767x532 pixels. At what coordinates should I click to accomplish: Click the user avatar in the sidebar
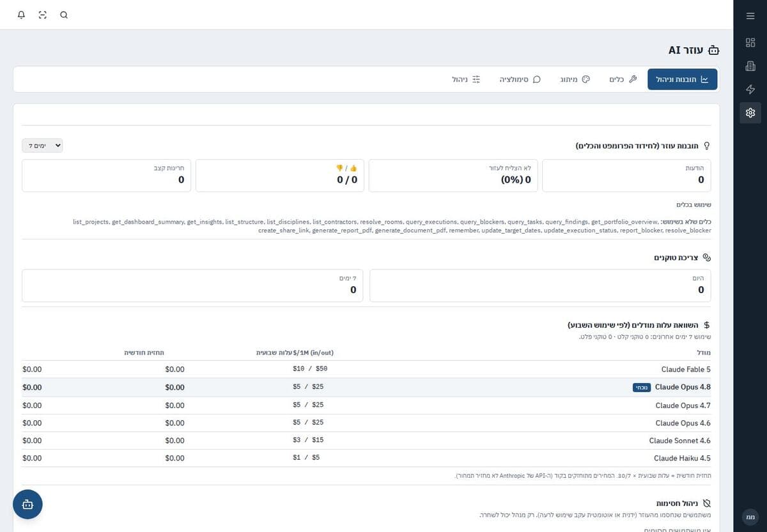[750, 516]
